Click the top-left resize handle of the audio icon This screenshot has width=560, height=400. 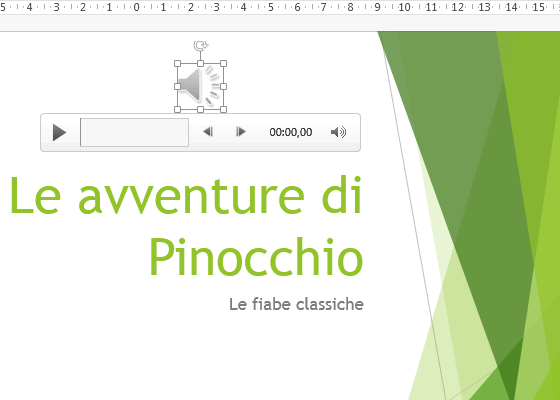(x=178, y=64)
